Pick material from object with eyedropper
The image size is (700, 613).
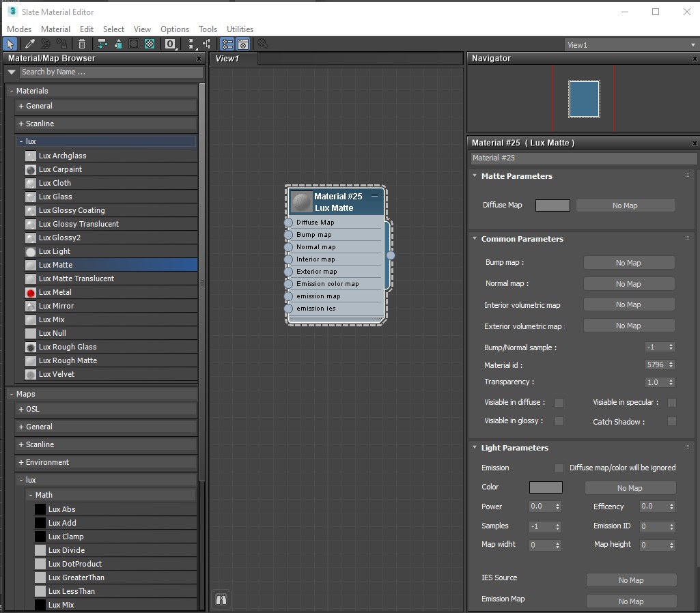(30, 44)
